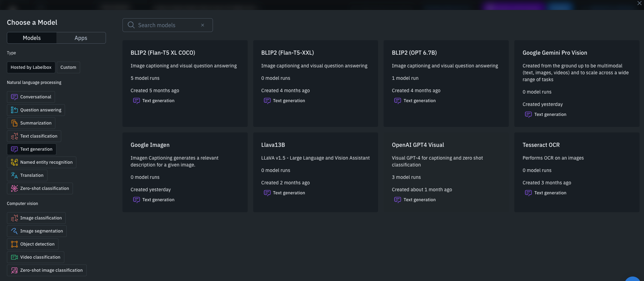
Task: Focus the Search models input
Action: [x=167, y=25]
